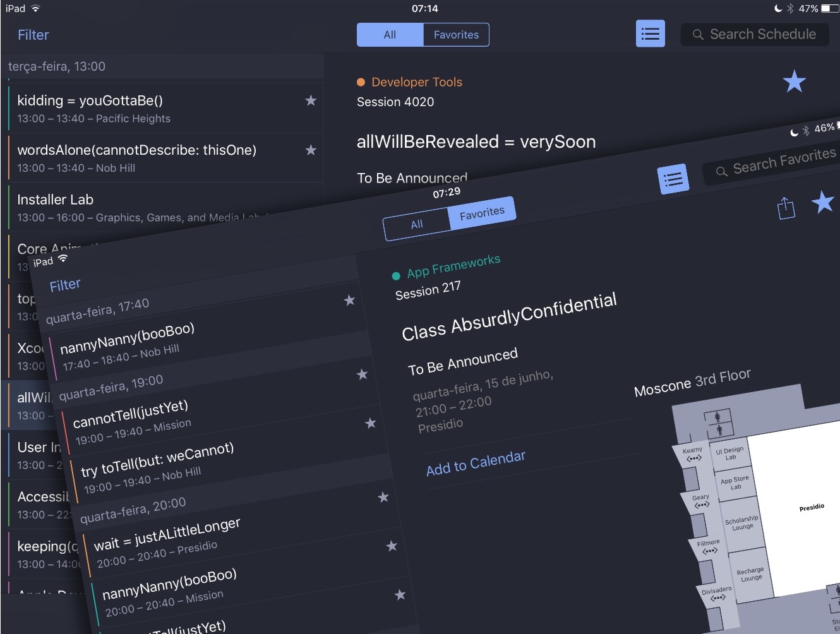Toggle star for nannyNanny(booBoo) at 17:40
Screen dimensions: 840x634
click(349, 300)
